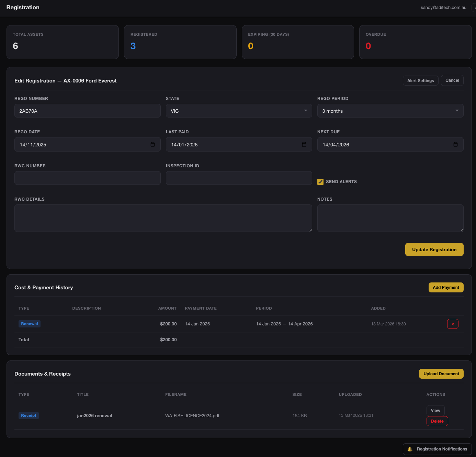The height and width of the screenshot is (457, 476).
Task: Delete the jan2026 renewal document
Action: tap(437, 421)
